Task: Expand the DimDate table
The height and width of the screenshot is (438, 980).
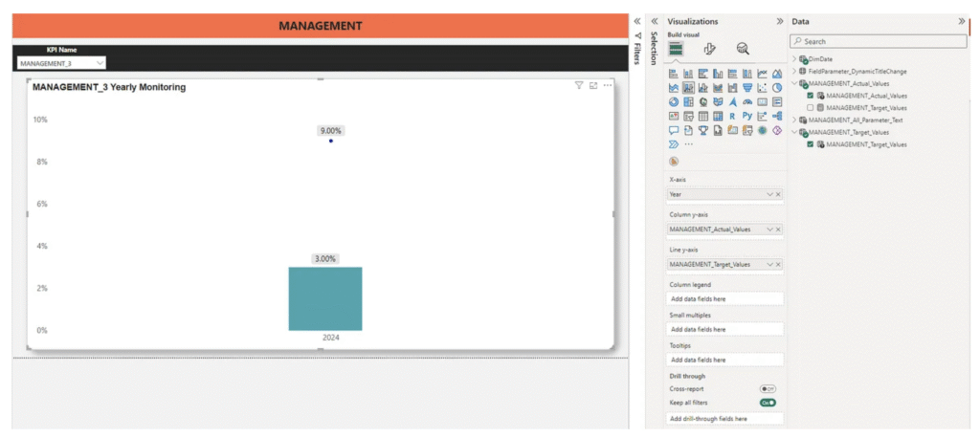Action: (x=793, y=58)
